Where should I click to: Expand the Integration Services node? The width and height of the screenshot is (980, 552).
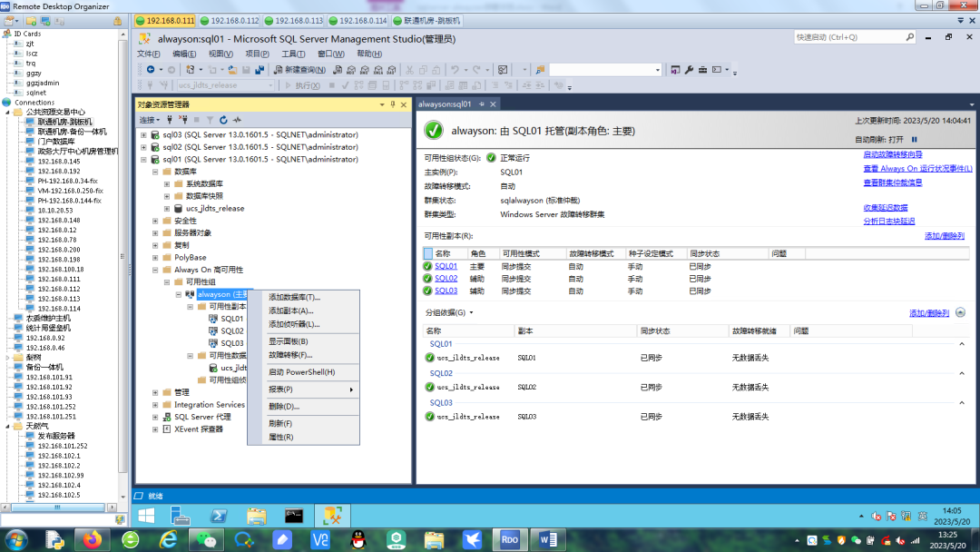click(x=155, y=404)
